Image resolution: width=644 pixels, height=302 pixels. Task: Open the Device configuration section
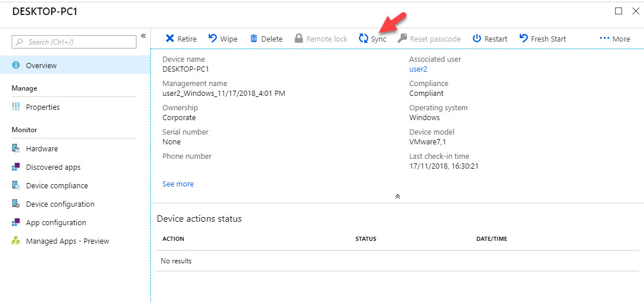point(60,204)
